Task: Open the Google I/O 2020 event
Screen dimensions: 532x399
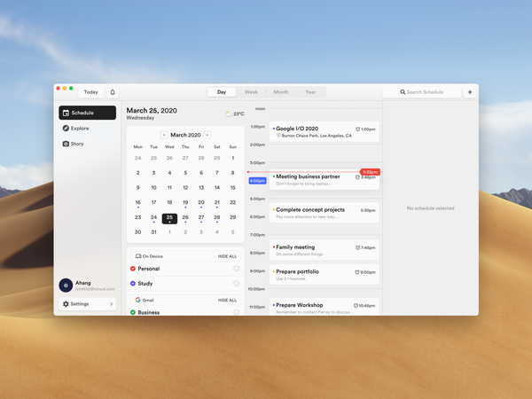Action: click(x=325, y=131)
